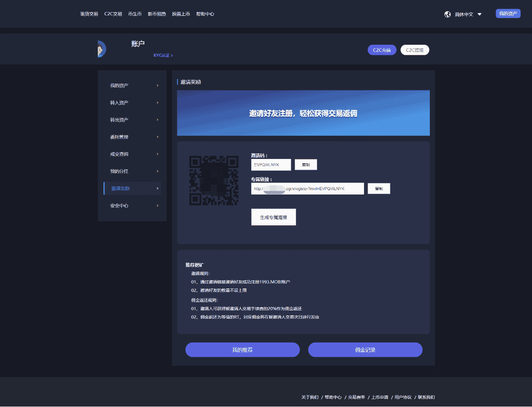Open the 佣金记录 button
532x407 pixels.
point(365,350)
